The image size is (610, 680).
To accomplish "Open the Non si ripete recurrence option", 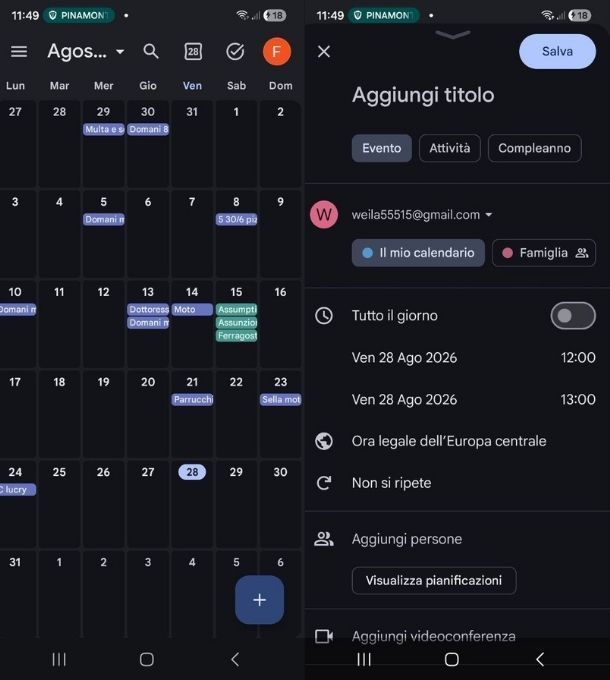I will pos(391,483).
